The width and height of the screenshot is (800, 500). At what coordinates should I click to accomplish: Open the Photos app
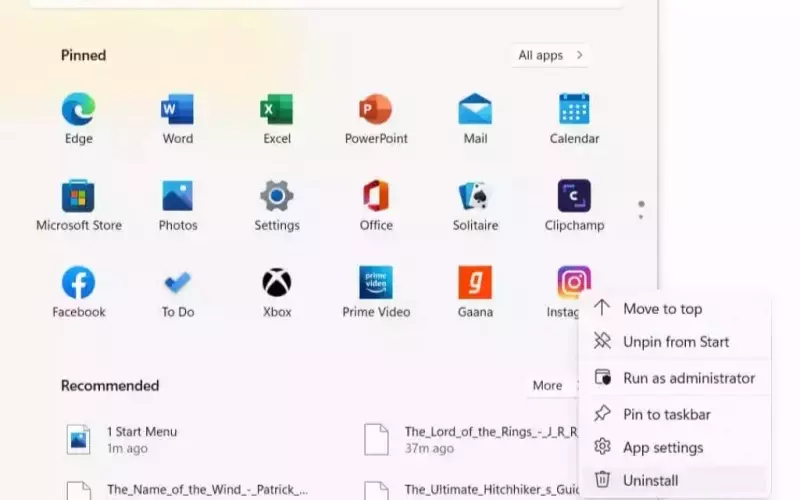178,205
